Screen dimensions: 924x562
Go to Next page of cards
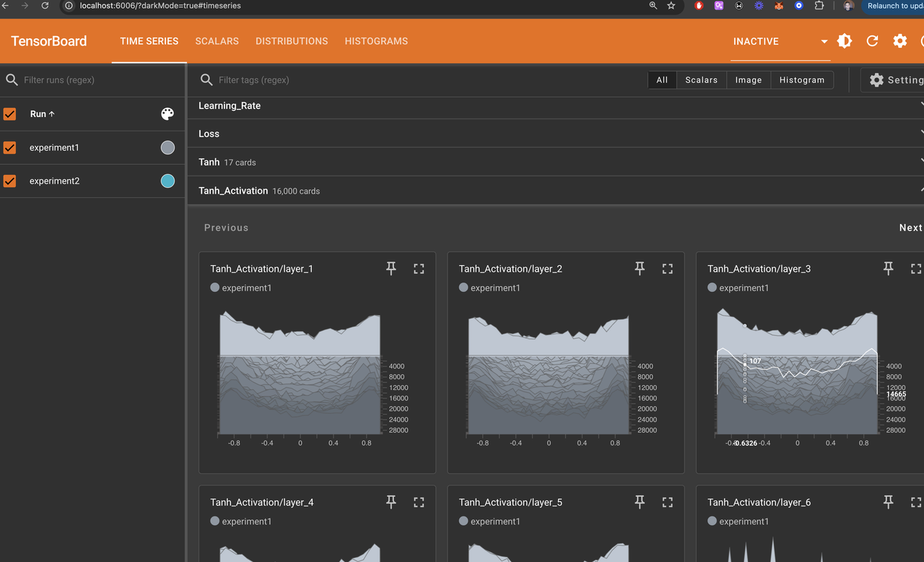[910, 228]
